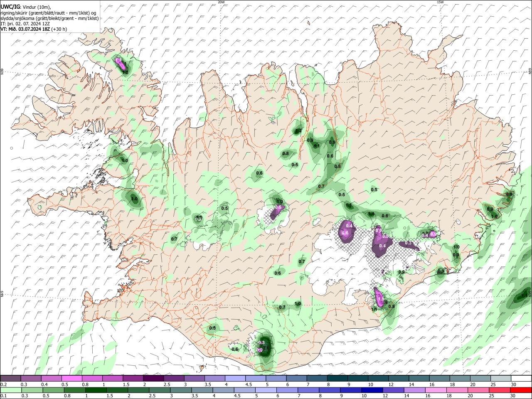The height and width of the screenshot is (399, 532).
Task: Pick the grey-purple 0.2 snow legend swatch
Action: [10, 379]
